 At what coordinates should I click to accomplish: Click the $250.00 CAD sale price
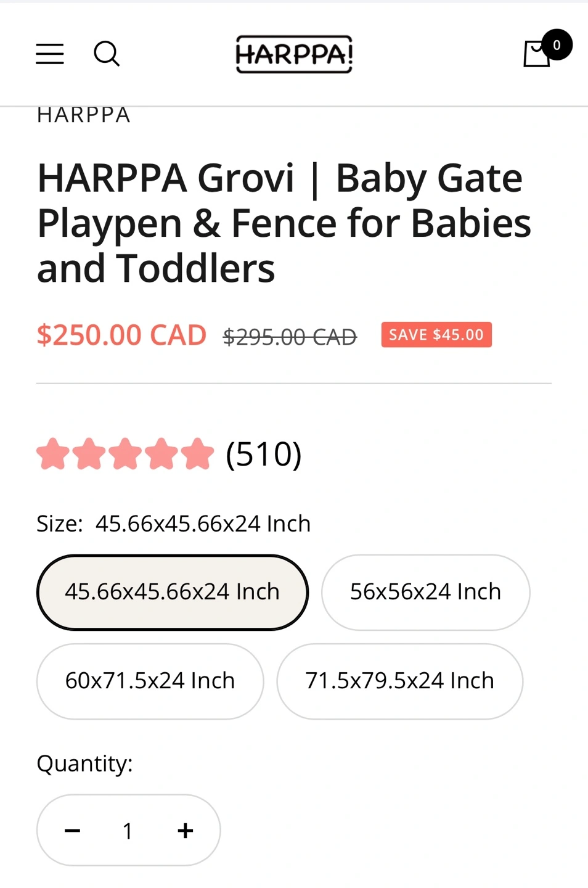(121, 335)
